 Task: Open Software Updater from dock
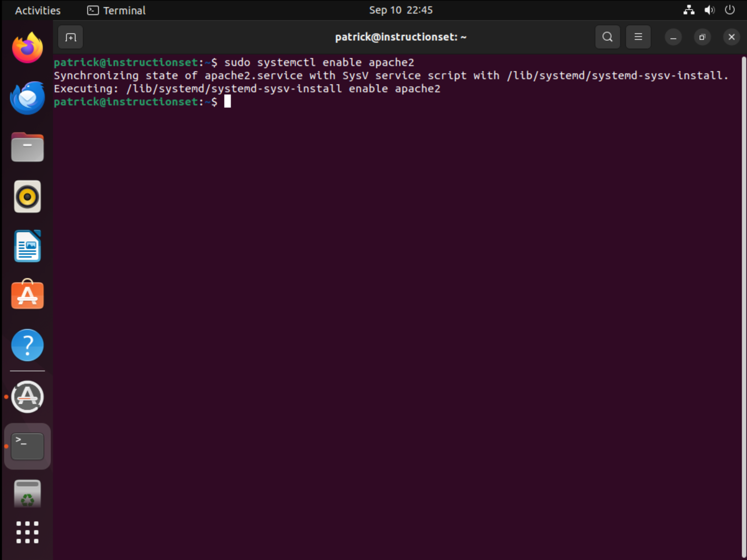[27, 397]
